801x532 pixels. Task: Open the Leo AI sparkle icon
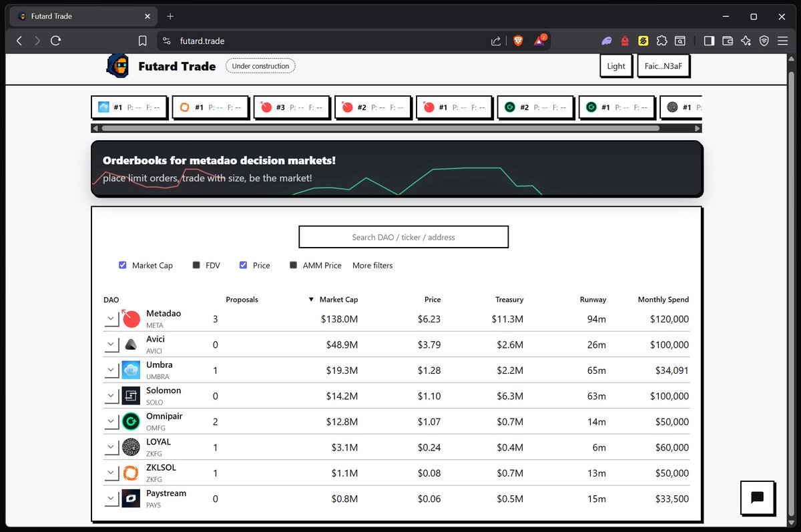746,41
